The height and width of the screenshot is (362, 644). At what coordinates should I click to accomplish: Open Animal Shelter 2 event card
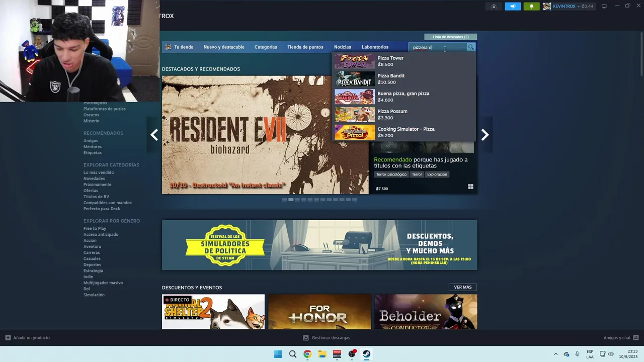[213, 312]
